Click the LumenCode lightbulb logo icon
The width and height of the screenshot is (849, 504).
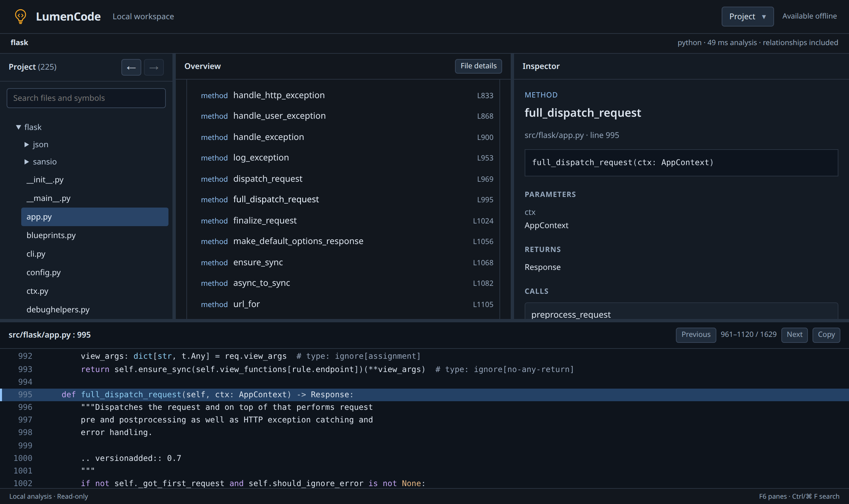pos(20,16)
